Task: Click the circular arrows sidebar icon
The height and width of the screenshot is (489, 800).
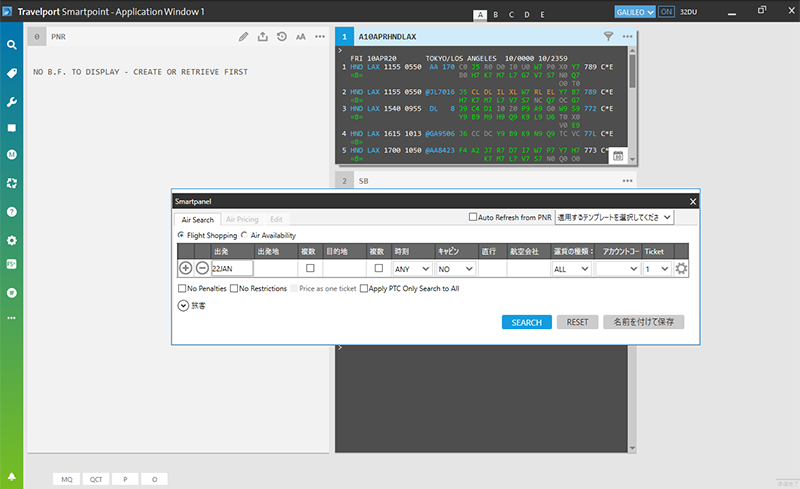Action: 11,183
